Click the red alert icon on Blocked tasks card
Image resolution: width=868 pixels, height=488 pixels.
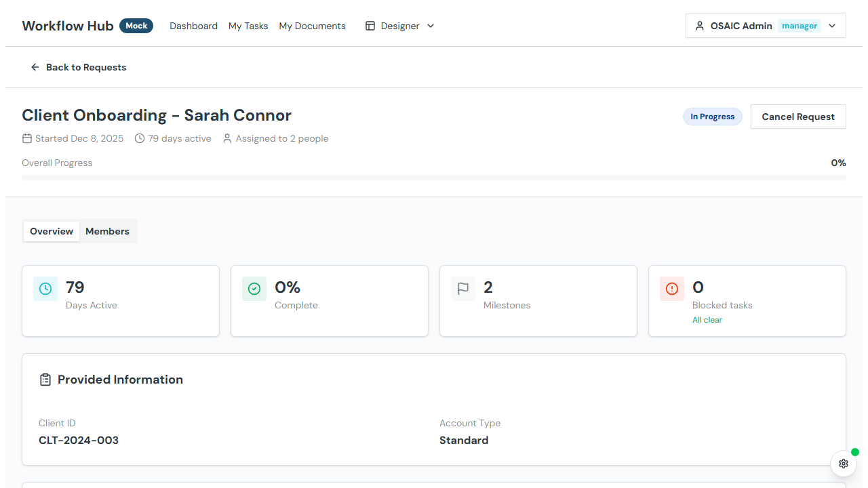[x=671, y=288]
